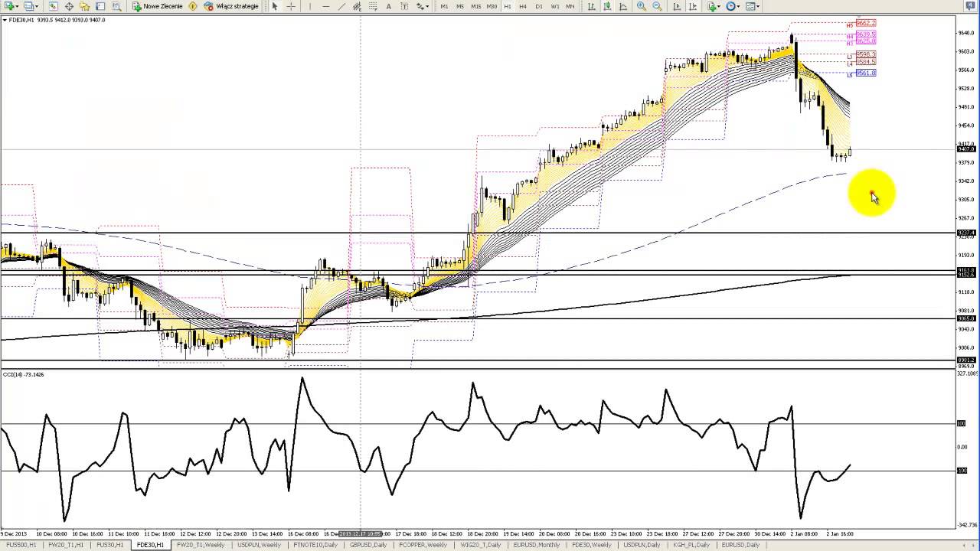This screenshot has width=980, height=551.
Task: Switch to H1 timeframe
Action: pyautogui.click(x=508, y=6)
